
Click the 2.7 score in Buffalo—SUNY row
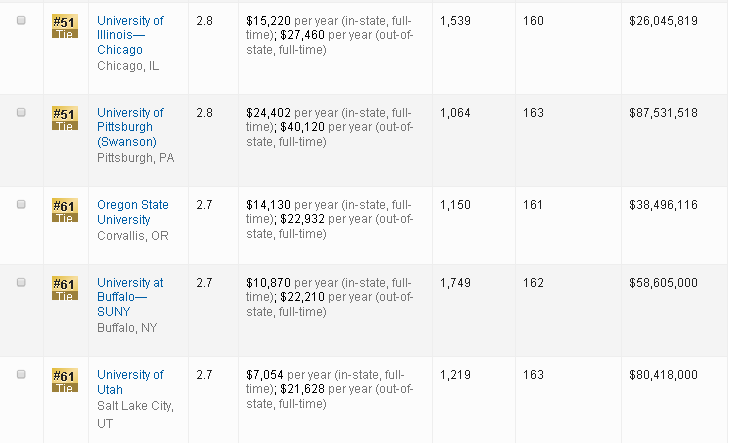point(204,283)
